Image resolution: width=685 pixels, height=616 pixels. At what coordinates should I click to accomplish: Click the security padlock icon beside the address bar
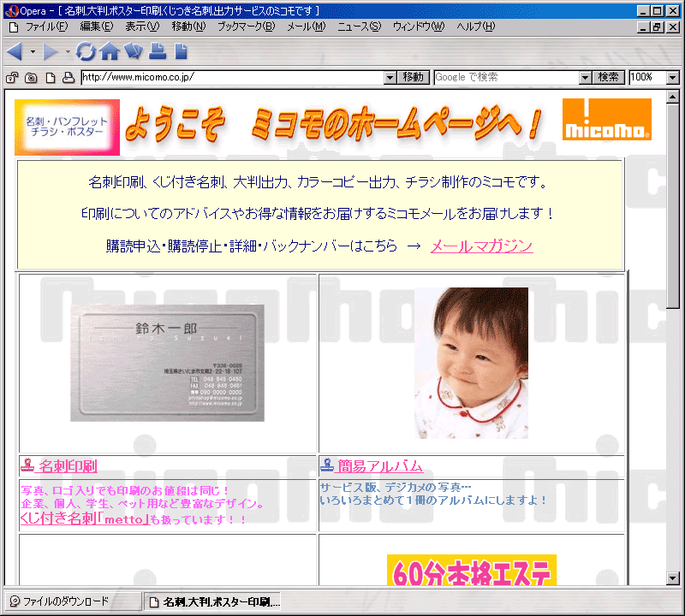pyautogui.click(x=12, y=78)
